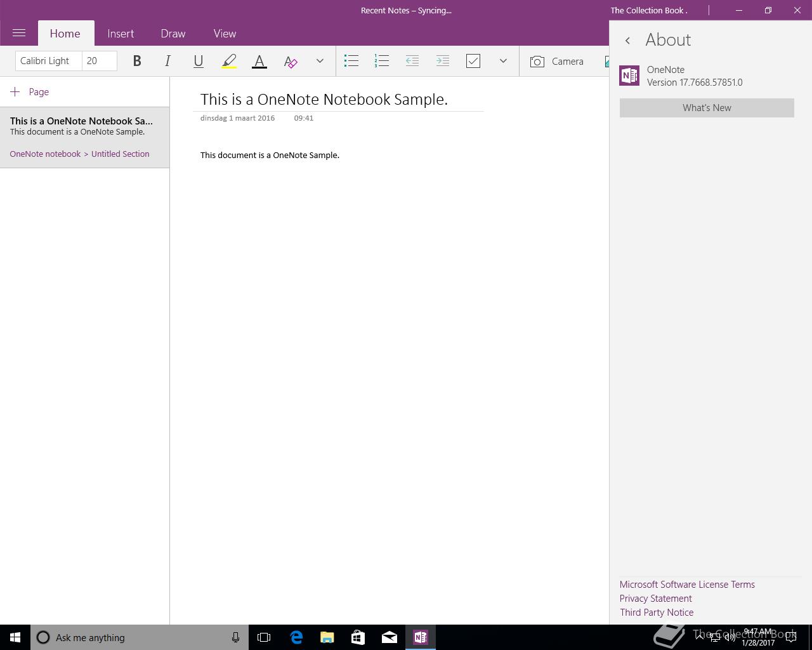Open Microsoft Software License Terms
Image resolution: width=812 pixels, height=650 pixels.
point(687,585)
